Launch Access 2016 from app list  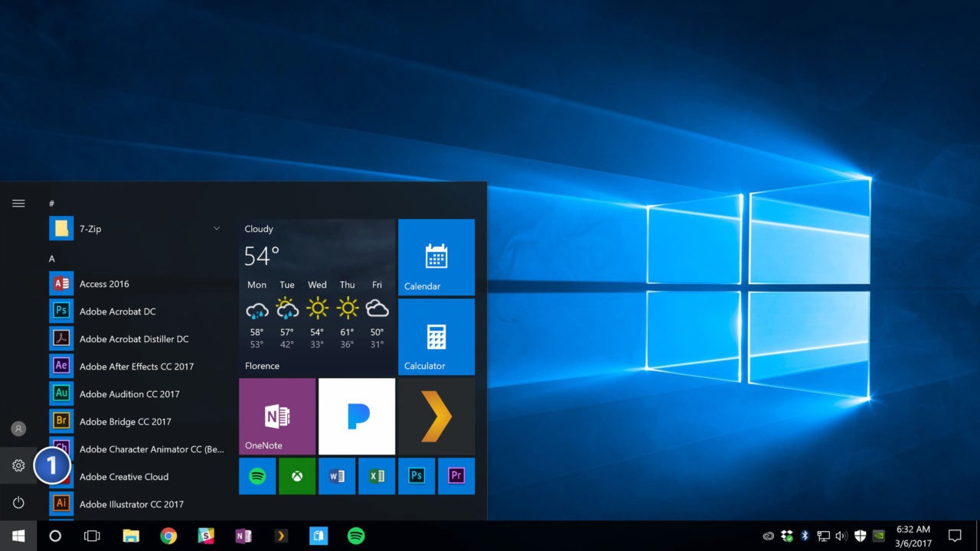click(x=138, y=284)
